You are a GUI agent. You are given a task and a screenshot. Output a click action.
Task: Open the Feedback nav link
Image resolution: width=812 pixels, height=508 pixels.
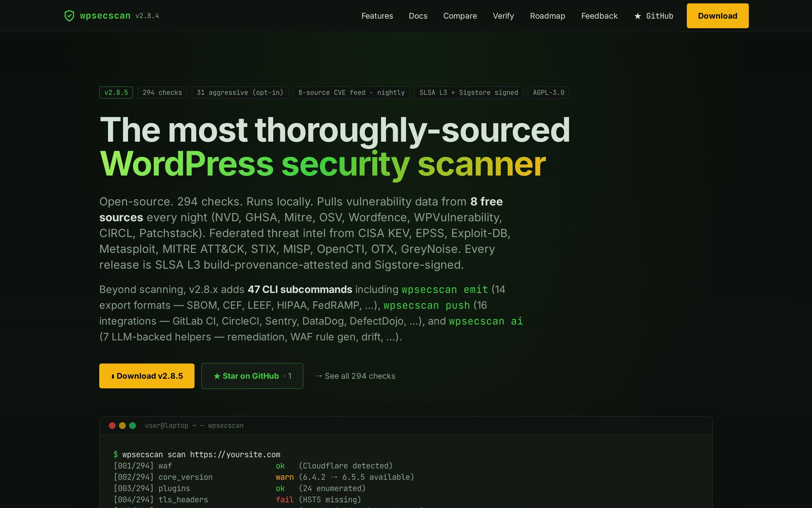pyautogui.click(x=599, y=16)
